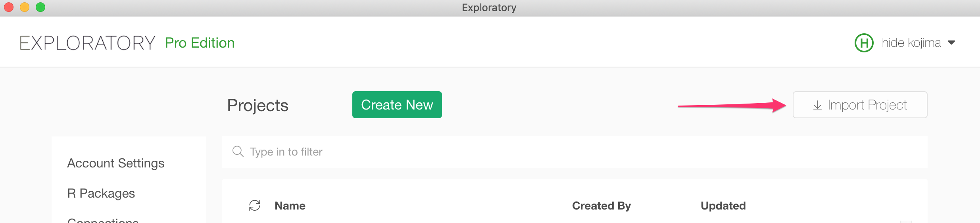Click the download arrow on Import Project
The image size is (980, 223).
[817, 106]
